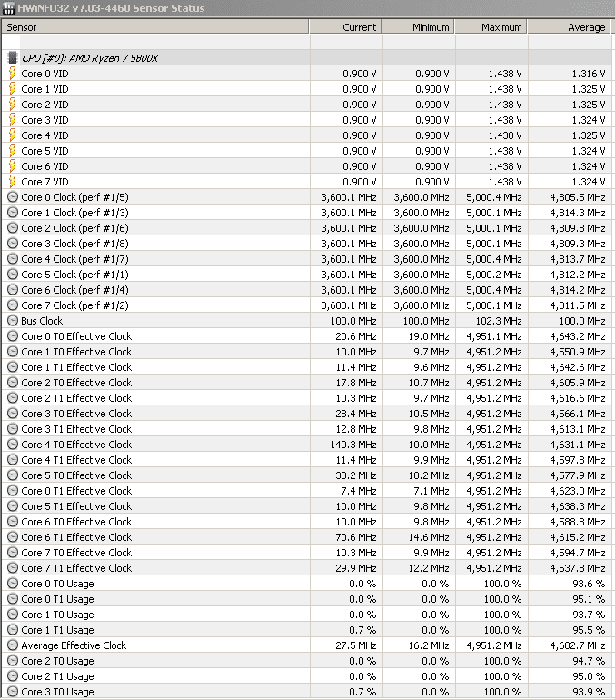Viewport: 615px width, 700px height.
Task: Click the Current column header
Action: (x=345, y=27)
